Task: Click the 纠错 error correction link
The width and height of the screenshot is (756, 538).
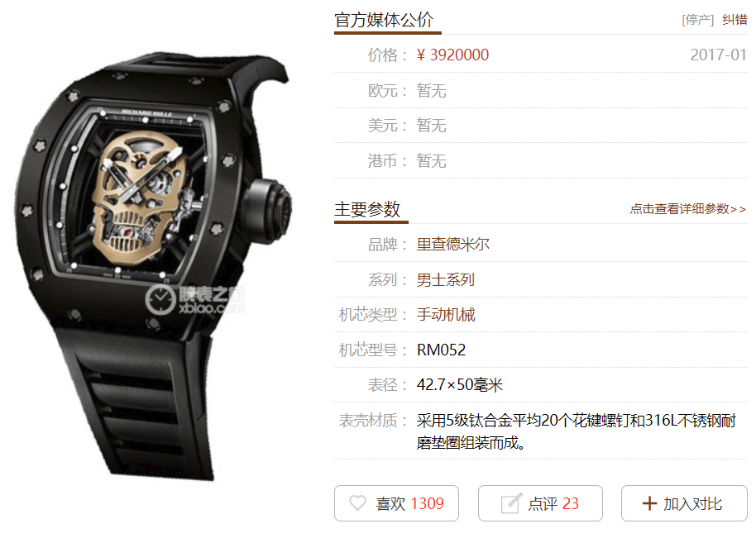Action: [734, 20]
